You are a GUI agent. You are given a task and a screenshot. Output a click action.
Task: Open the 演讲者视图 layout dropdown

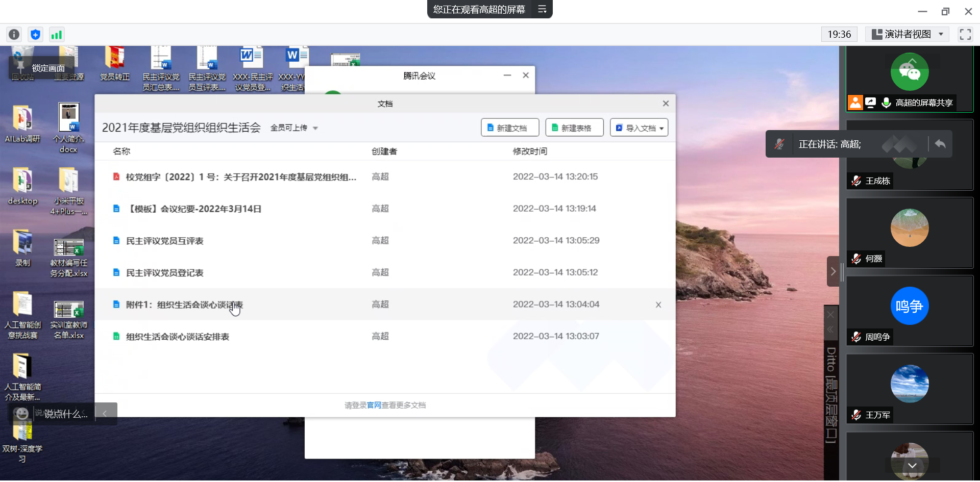point(907,34)
